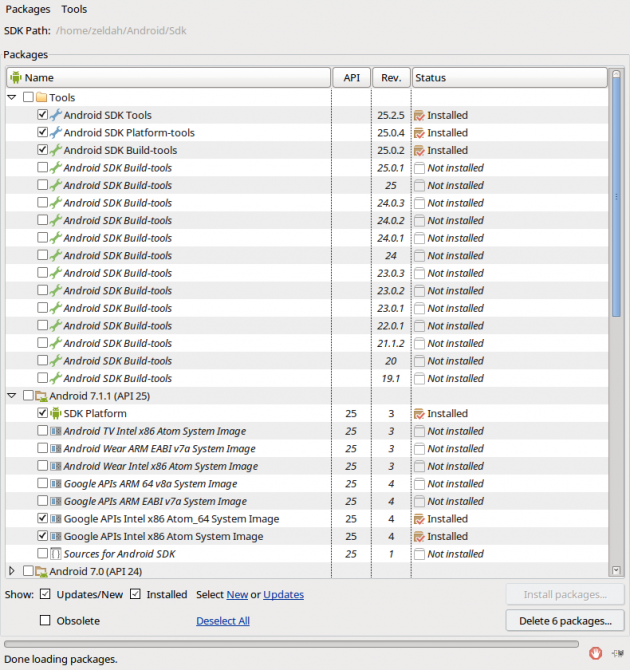Viewport: 630px width, 670px height.
Task: Toggle Android 7.1.1 (API 25) group checkbox
Action: (x=28, y=395)
